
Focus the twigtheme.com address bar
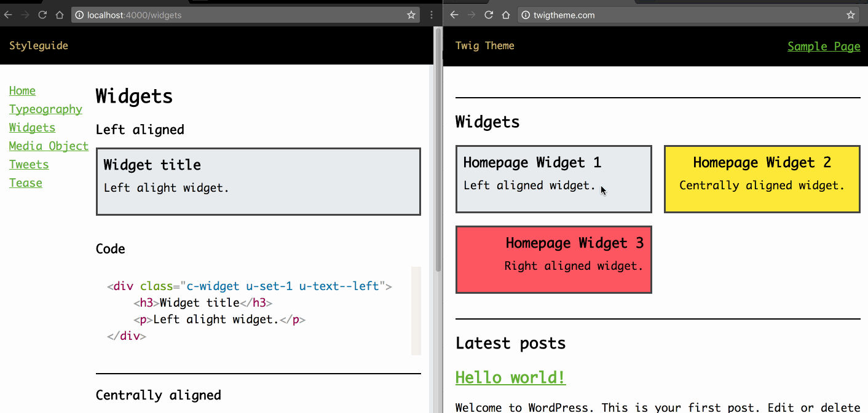[x=688, y=15]
